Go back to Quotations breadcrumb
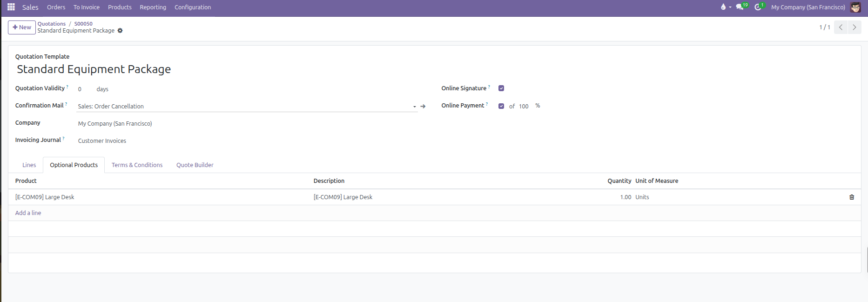 coord(52,24)
